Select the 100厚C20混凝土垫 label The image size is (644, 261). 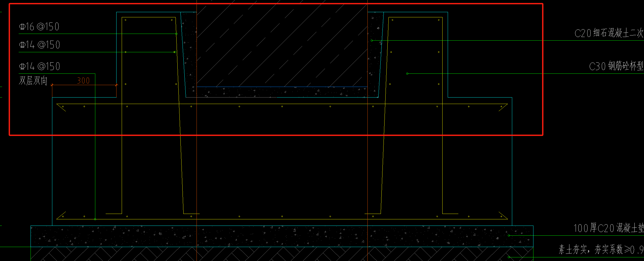pos(609,228)
